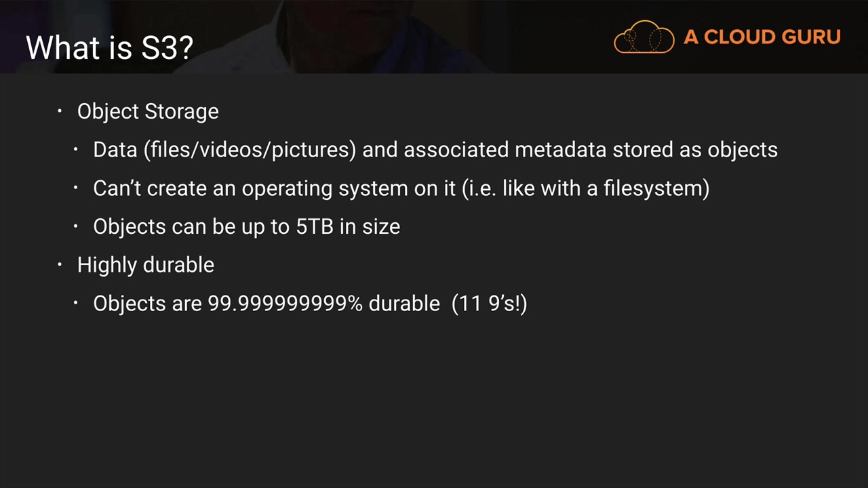Click the bullet before "Objects can be up to"

click(x=76, y=226)
